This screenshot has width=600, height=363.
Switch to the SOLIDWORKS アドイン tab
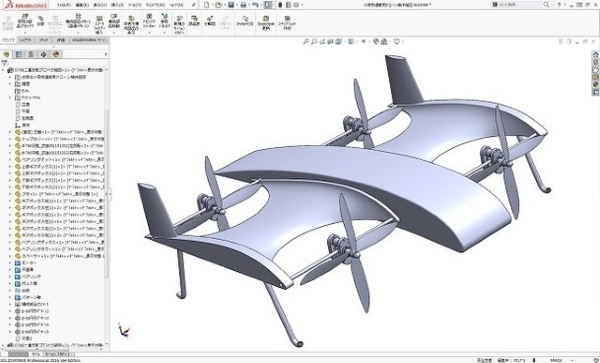(89, 40)
